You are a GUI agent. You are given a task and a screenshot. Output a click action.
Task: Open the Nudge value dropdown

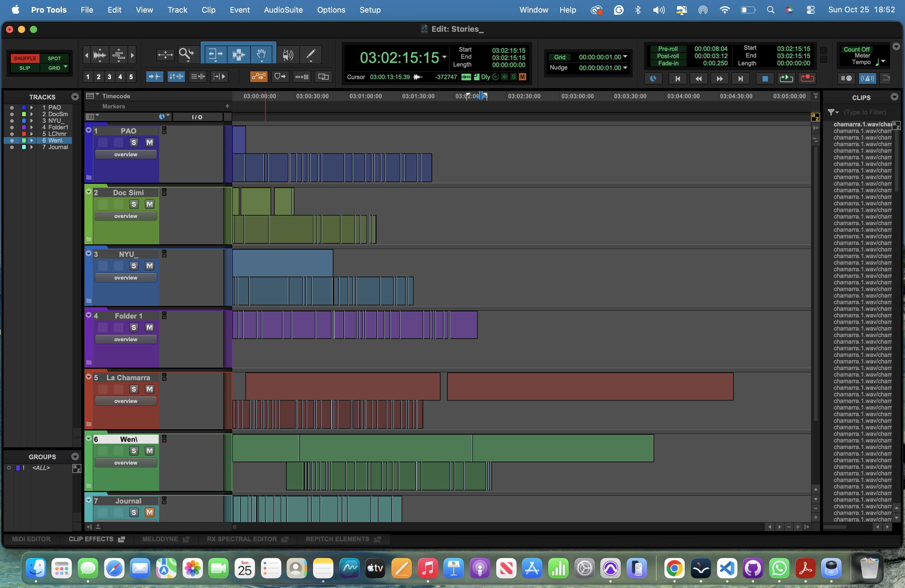coord(625,68)
